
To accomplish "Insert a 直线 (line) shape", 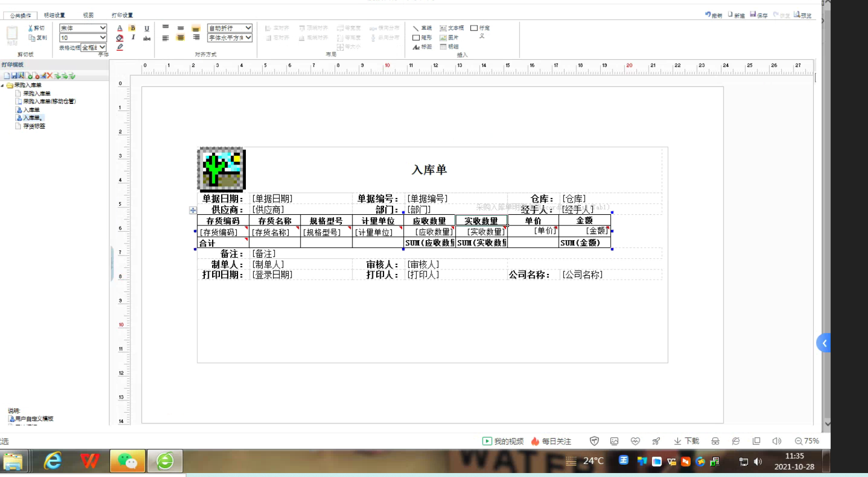I will pyautogui.click(x=422, y=28).
